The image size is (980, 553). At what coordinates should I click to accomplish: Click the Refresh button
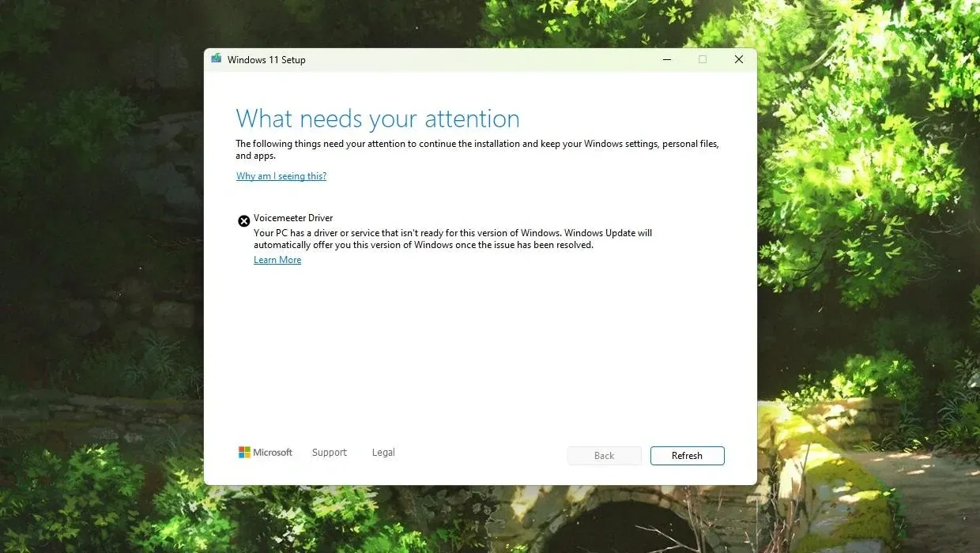[687, 456]
